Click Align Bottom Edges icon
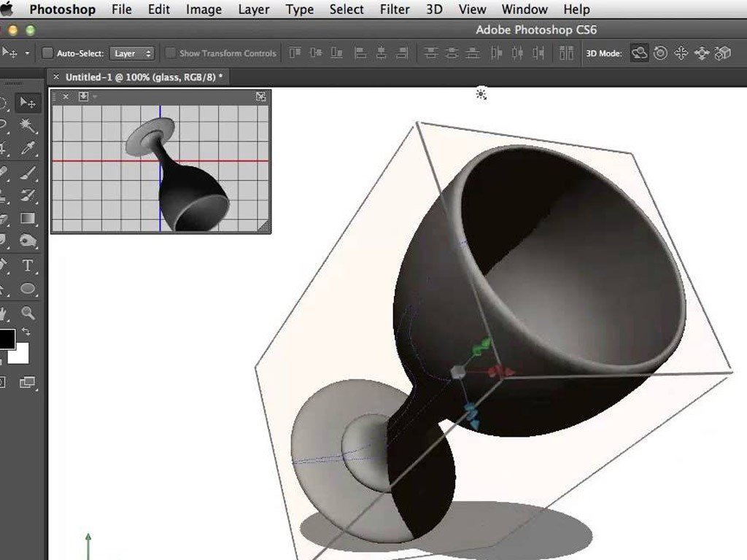 coord(337,52)
